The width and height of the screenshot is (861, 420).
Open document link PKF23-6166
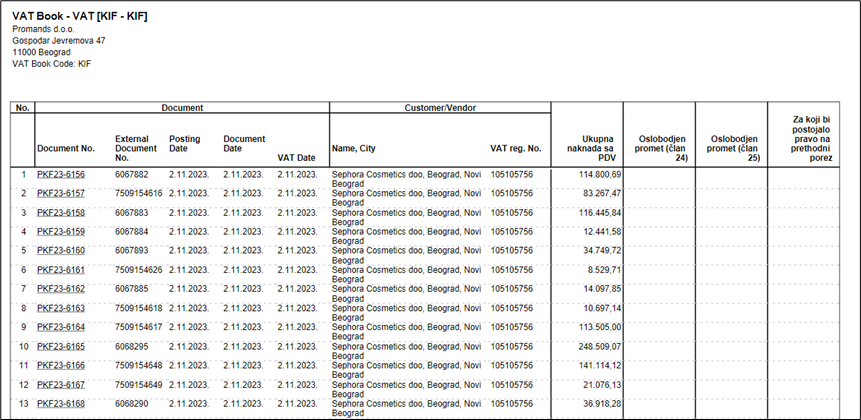click(61, 366)
